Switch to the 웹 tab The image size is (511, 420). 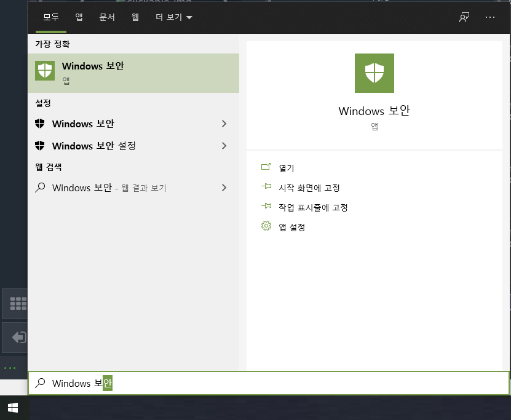coord(135,17)
